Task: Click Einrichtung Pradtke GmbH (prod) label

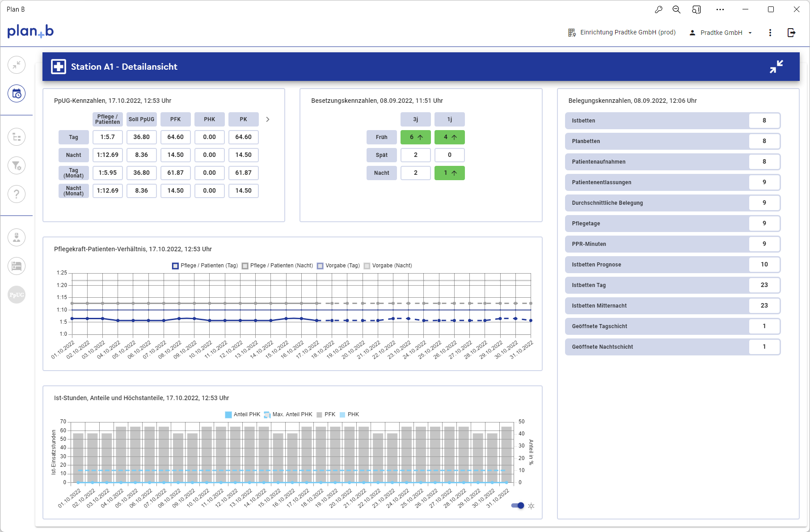Action: (x=628, y=33)
